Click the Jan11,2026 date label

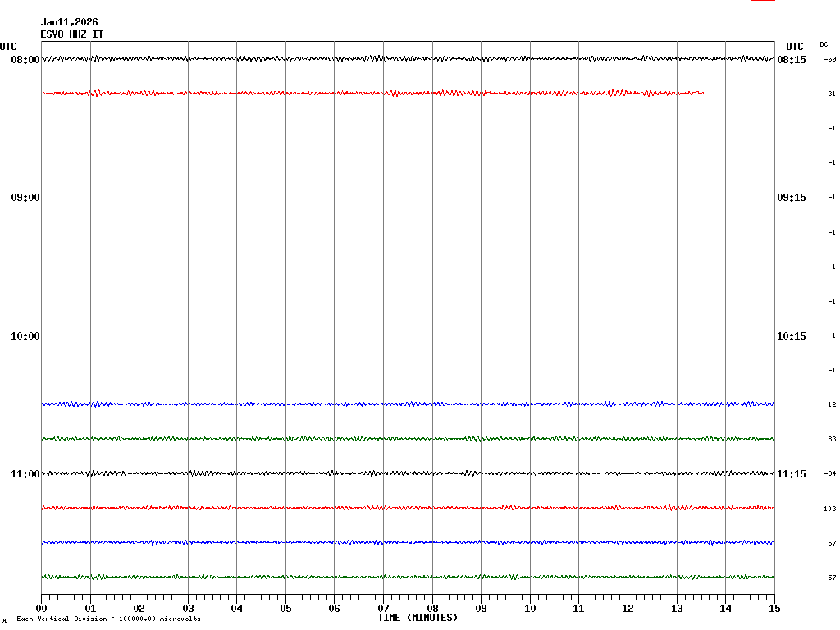point(69,22)
